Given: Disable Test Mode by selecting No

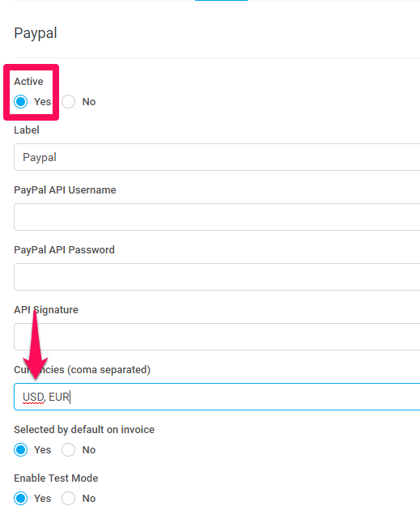Looking at the screenshot, I should pyautogui.click(x=68, y=499).
